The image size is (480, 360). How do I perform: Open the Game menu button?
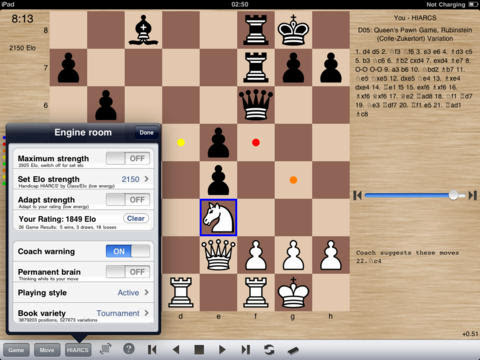[16, 350]
